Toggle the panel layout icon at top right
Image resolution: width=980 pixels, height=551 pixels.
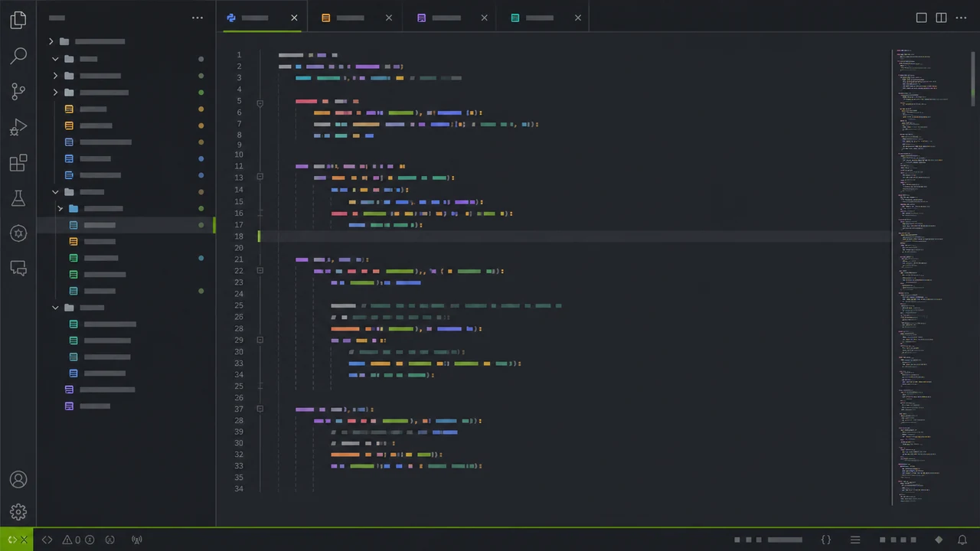click(x=922, y=18)
